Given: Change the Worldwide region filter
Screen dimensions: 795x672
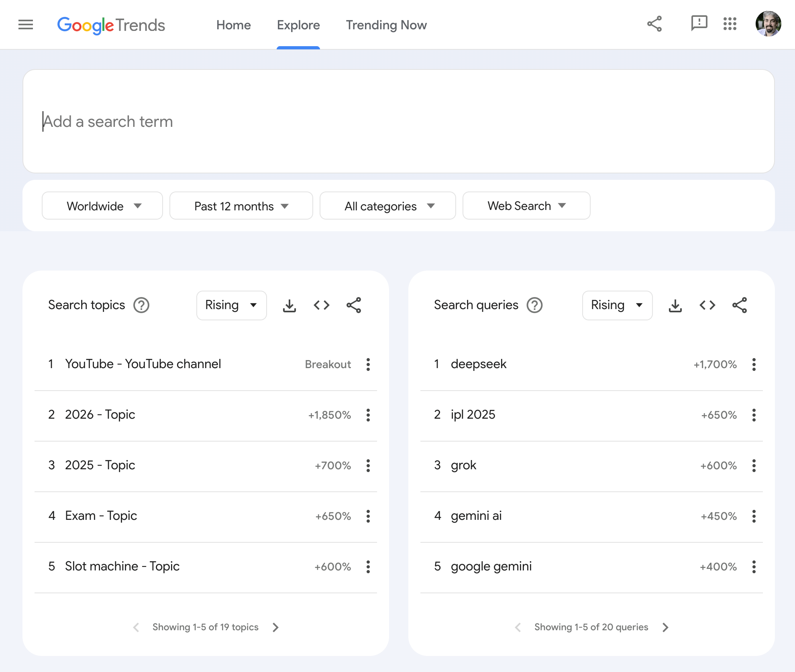Looking at the screenshot, I should [102, 206].
